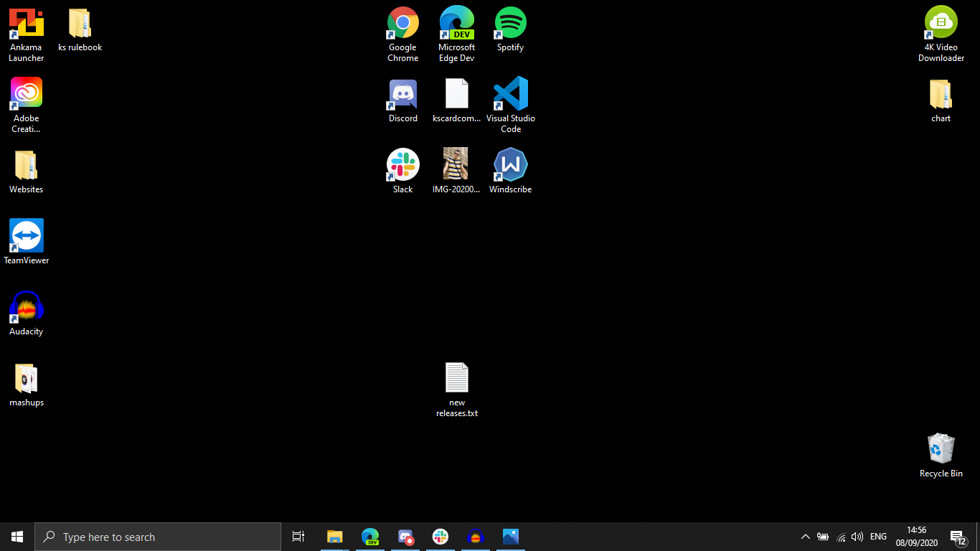
Task: Check battery status in system tray
Action: point(823,537)
